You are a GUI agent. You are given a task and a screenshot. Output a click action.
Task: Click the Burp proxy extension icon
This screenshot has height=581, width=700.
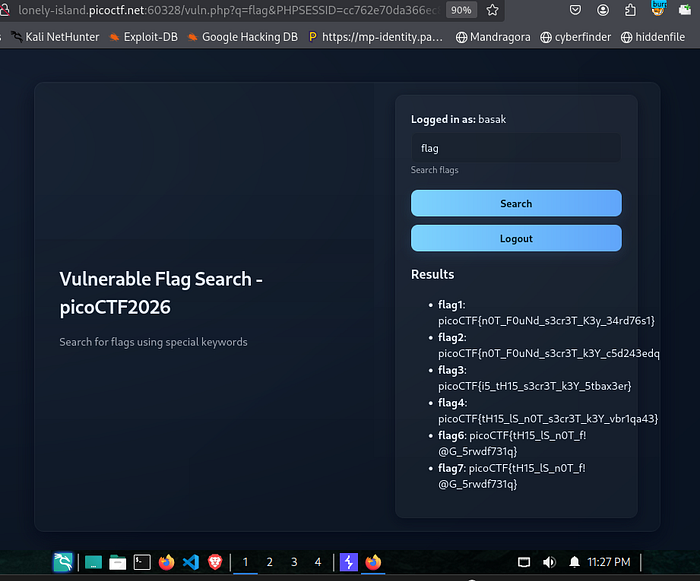(658, 8)
